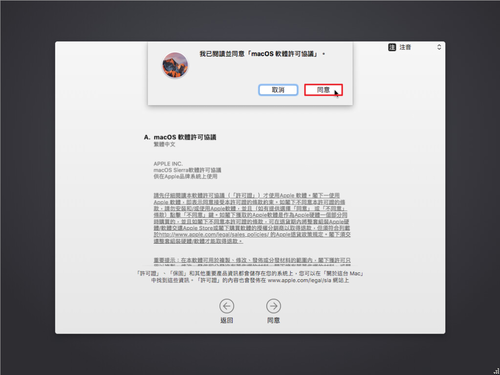
Task: Click the "A. macOS 軟體許可協議" heading
Action: tap(180, 137)
